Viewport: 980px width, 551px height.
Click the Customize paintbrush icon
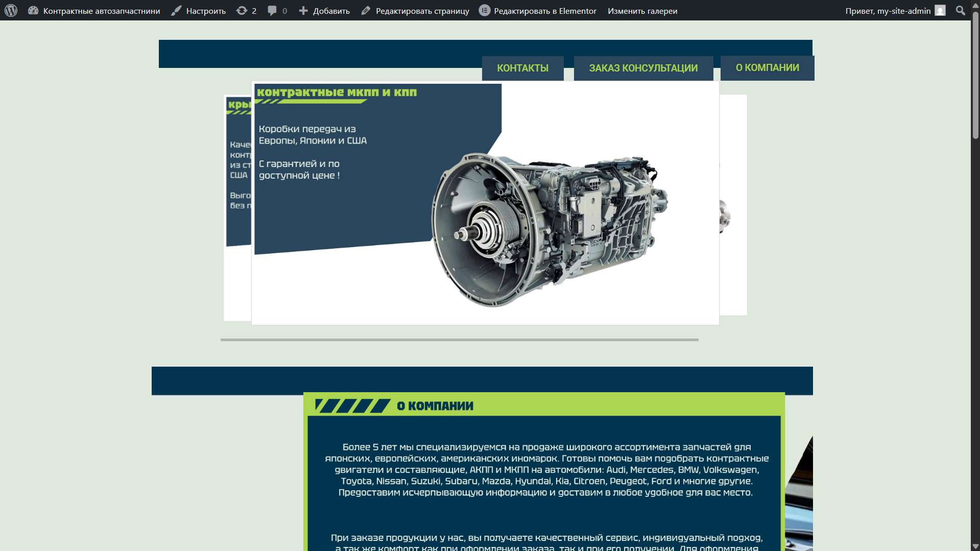coord(176,10)
